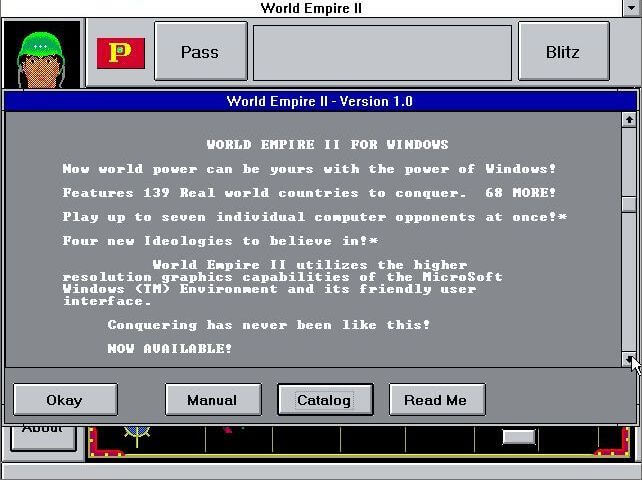Click the text 'NOW AVAILABLE!'
This screenshot has width=642, height=480.
170,349
